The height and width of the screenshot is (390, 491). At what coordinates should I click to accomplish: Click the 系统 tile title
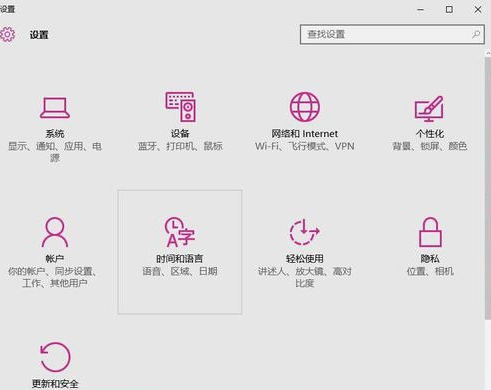[x=55, y=134]
